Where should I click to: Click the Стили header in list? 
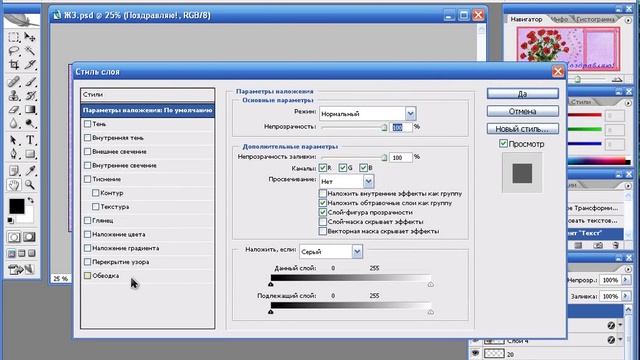coord(147,95)
